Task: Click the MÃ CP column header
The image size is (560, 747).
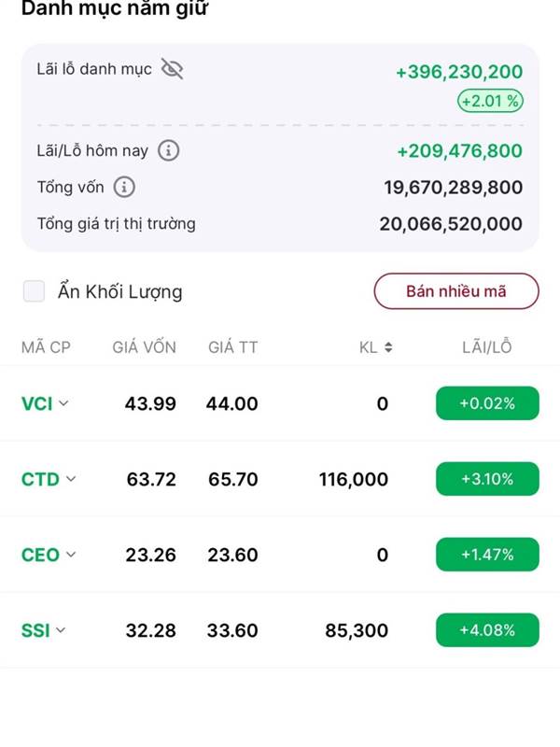Action: pos(46,346)
